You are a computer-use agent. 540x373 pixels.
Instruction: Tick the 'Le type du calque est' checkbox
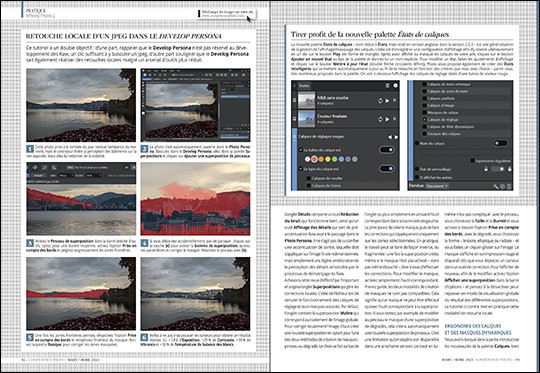tap(301, 169)
